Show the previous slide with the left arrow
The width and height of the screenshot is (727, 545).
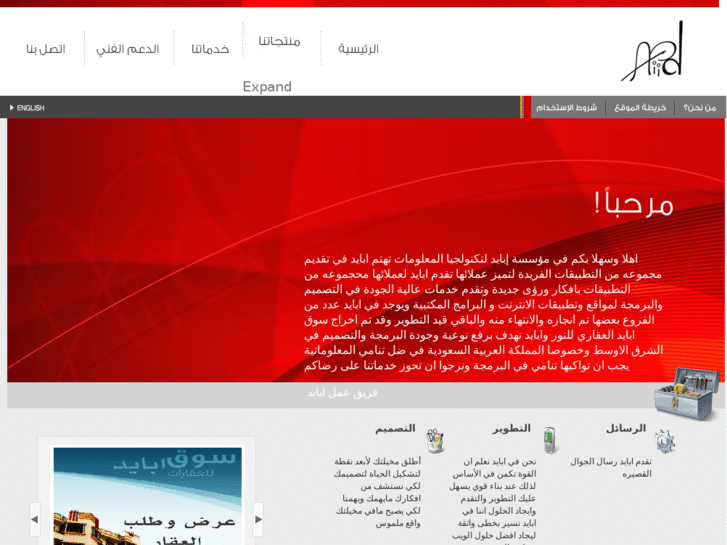tap(35, 519)
